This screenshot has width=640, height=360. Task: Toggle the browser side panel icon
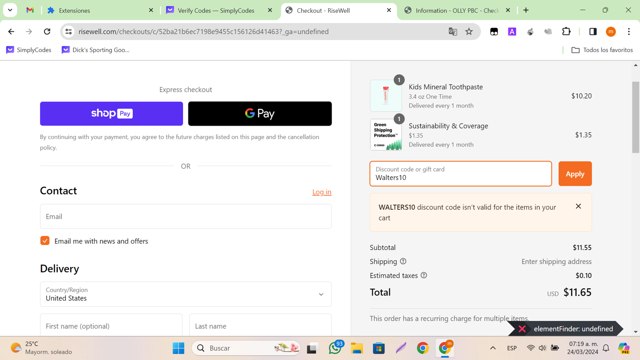pos(593,31)
